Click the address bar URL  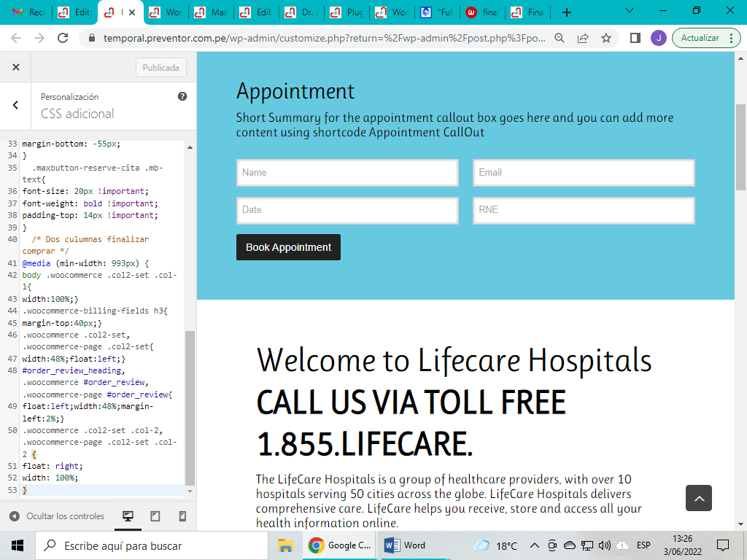tap(324, 38)
